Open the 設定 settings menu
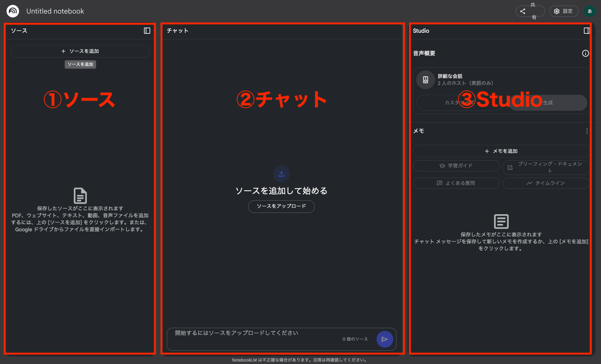 tap(563, 11)
